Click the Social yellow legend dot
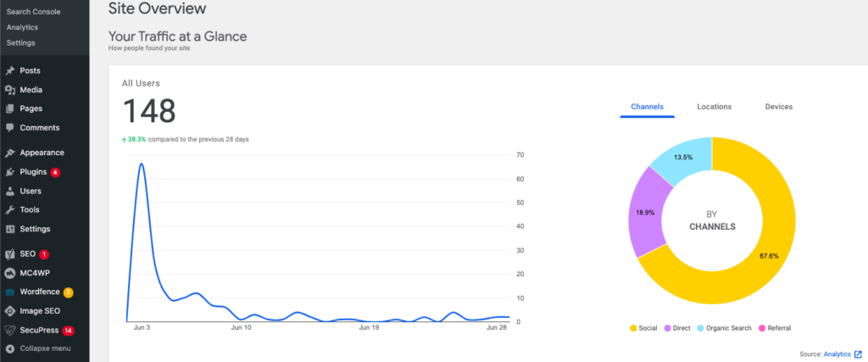868x362 pixels. 633,327
